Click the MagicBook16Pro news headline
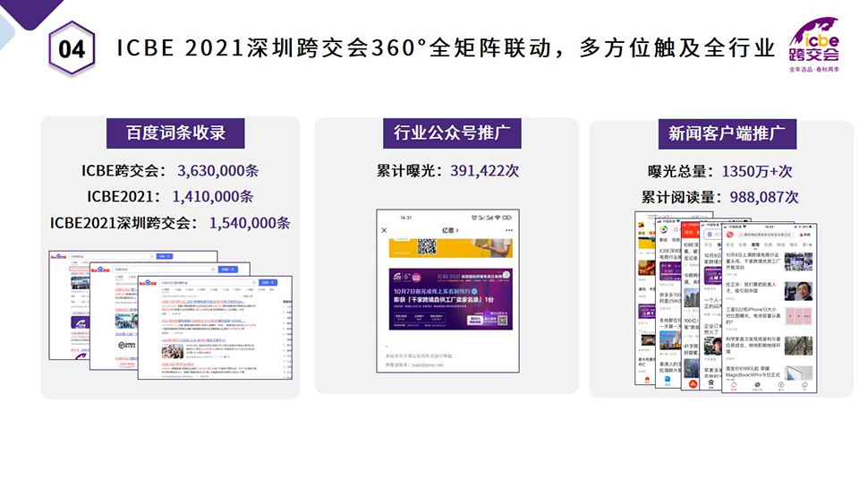The width and height of the screenshot is (868, 489). (x=753, y=372)
